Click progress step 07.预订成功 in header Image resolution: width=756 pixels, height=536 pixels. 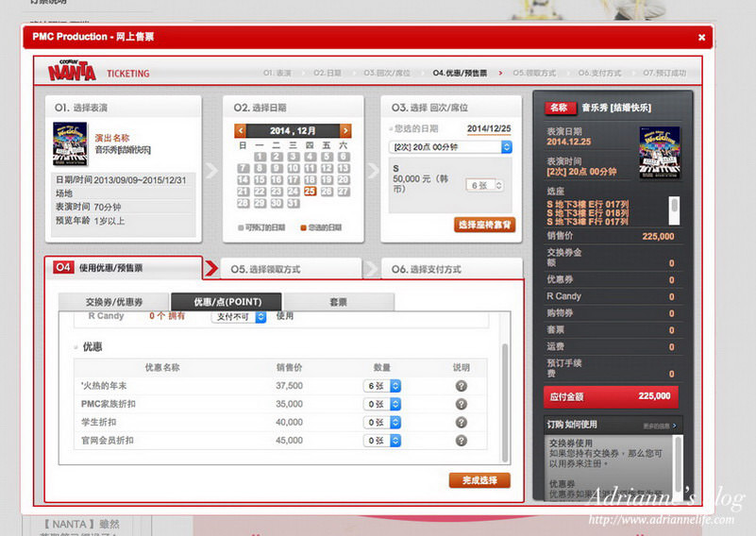(x=664, y=73)
